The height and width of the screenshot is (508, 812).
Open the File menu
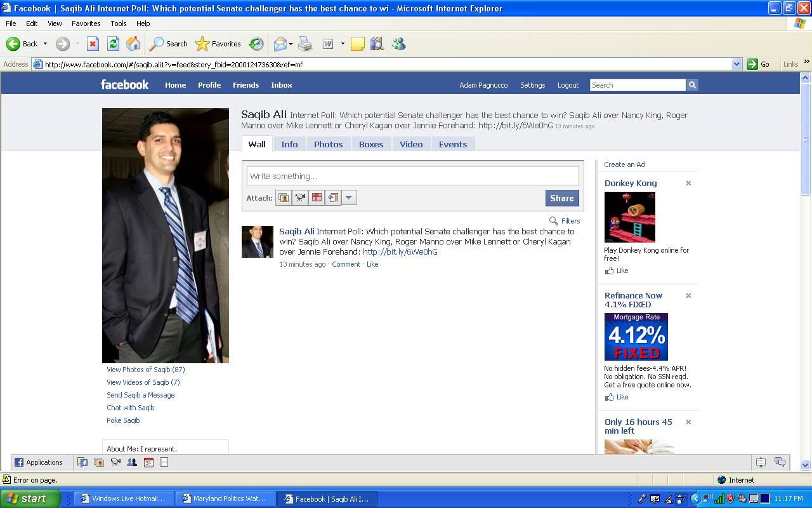(11, 23)
